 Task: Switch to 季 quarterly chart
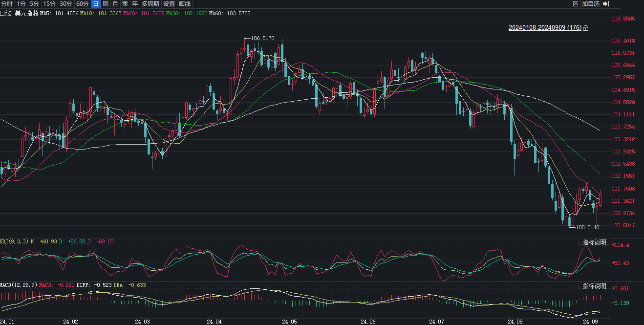125,4
